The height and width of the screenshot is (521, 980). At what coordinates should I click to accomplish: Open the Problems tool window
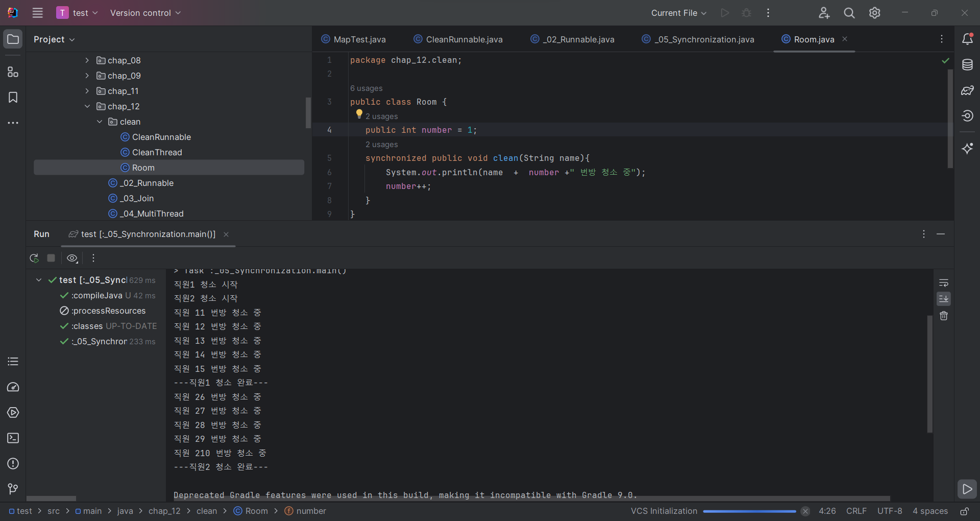tap(13, 464)
